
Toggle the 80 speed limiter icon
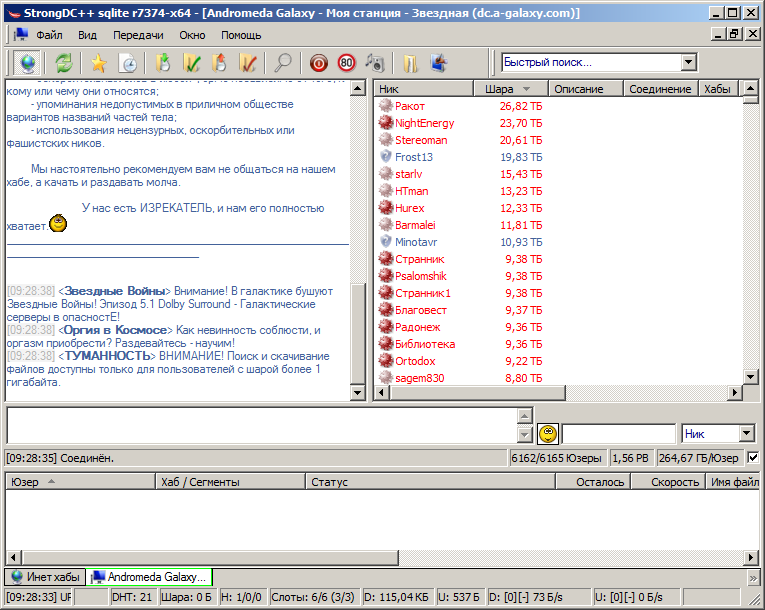pos(346,63)
